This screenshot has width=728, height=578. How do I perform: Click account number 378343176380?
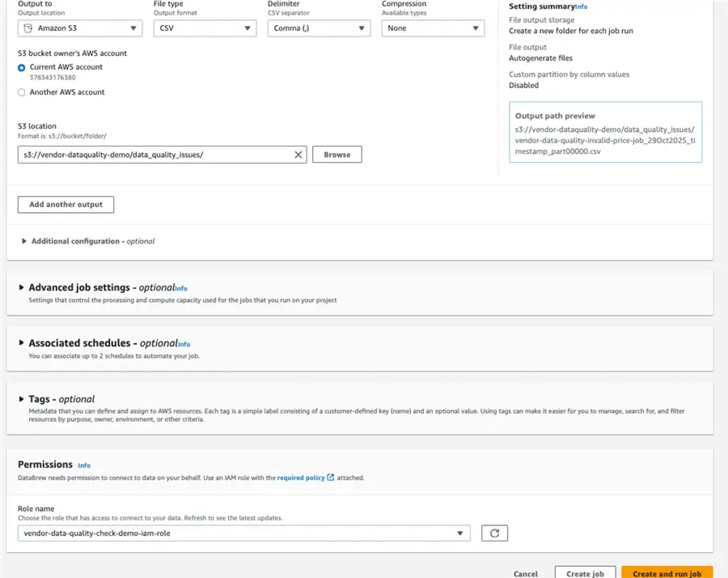point(53,78)
